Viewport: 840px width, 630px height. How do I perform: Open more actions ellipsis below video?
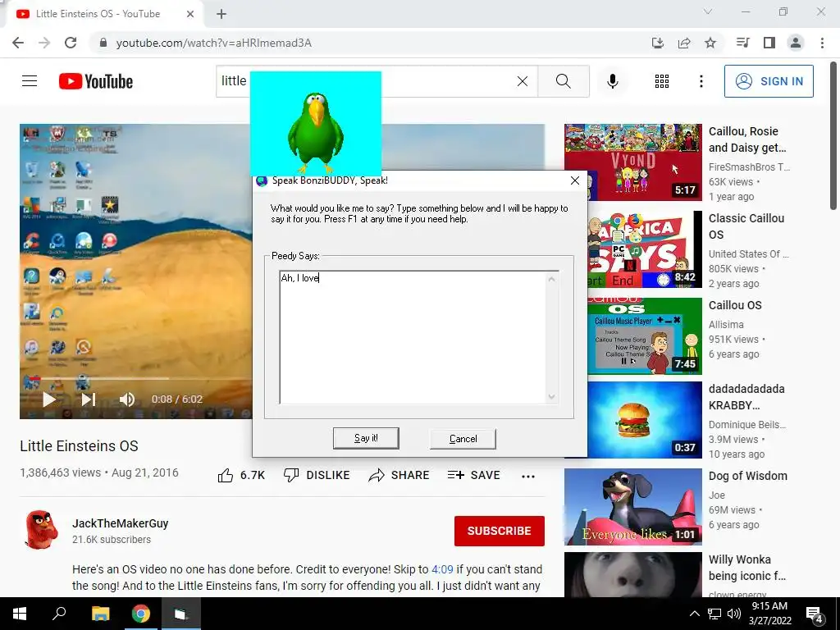click(x=528, y=477)
